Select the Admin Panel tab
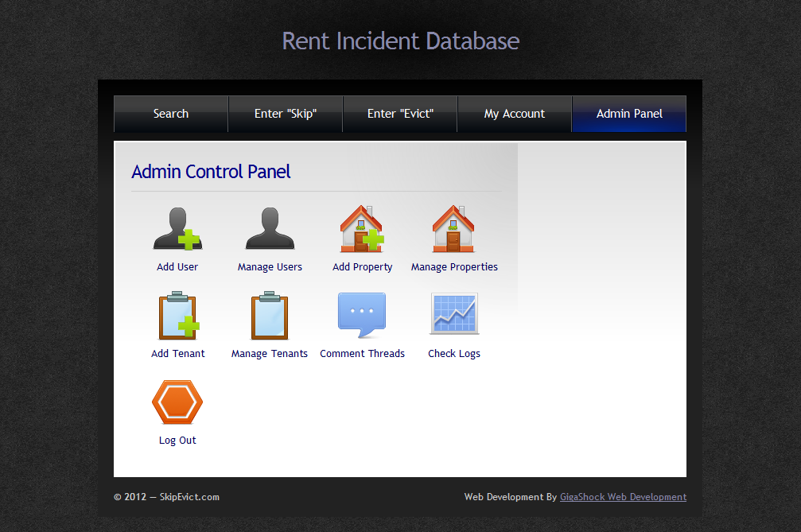801x532 pixels. click(x=629, y=114)
